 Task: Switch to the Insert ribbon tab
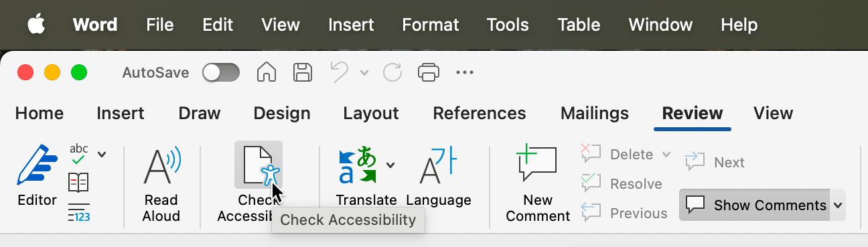coord(121,113)
